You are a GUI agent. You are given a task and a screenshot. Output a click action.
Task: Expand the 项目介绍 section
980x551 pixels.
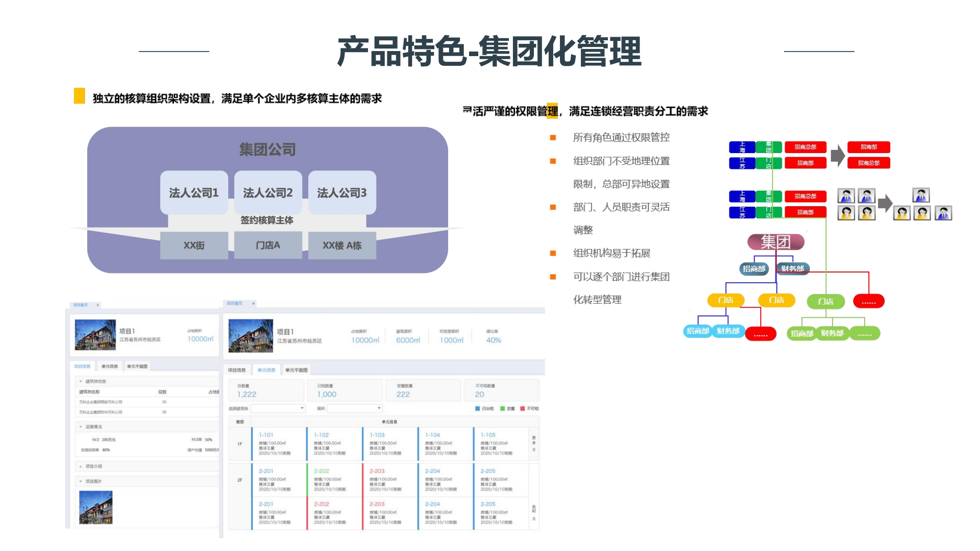pos(81,466)
